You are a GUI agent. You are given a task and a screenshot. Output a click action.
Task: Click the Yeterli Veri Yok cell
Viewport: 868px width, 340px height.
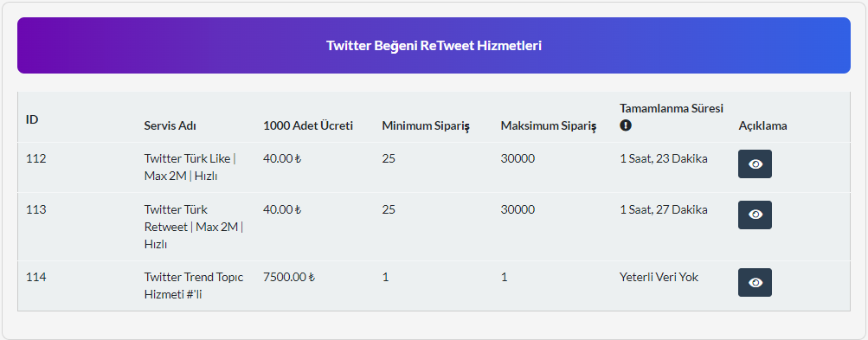(659, 278)
